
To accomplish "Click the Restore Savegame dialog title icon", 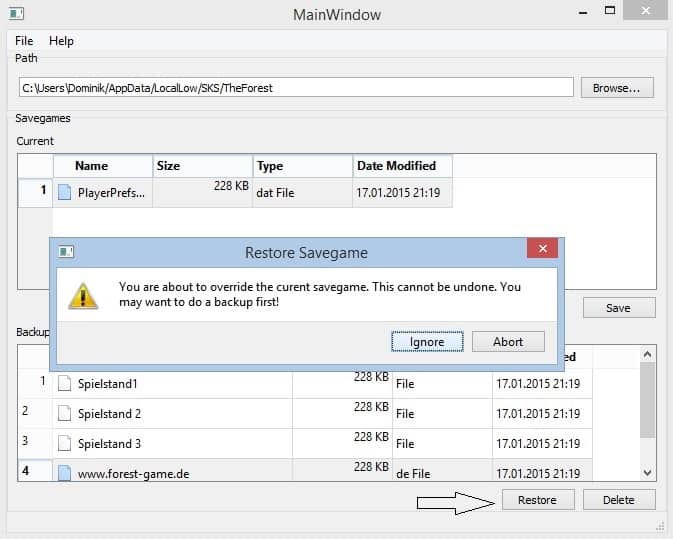I will [x=66, y=252].
